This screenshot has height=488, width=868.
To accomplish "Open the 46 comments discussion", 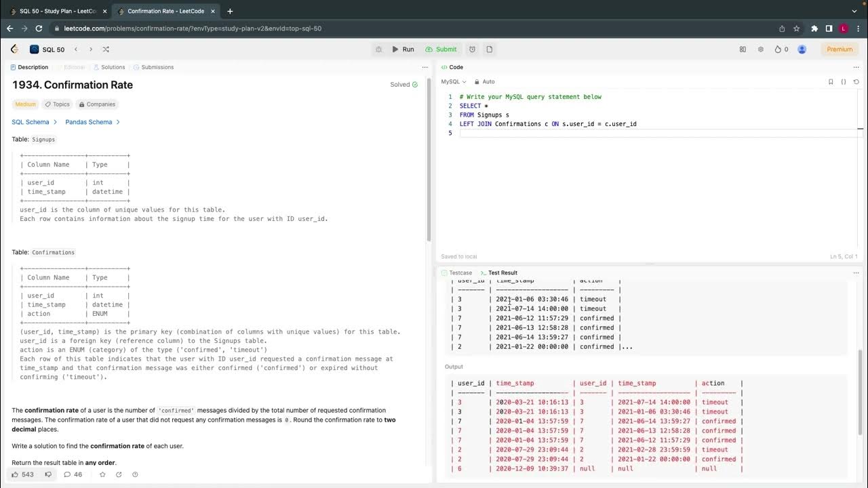I will pyautogui.click(x=73, y=474).
